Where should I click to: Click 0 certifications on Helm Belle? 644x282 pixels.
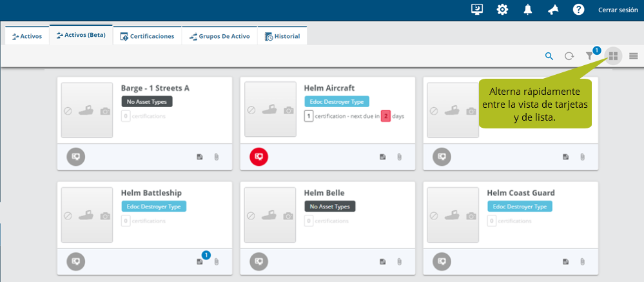coord(326,221)
